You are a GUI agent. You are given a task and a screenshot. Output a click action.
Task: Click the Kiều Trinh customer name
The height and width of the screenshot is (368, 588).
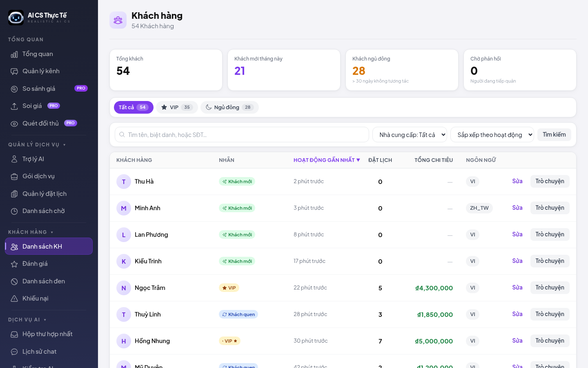148,261
